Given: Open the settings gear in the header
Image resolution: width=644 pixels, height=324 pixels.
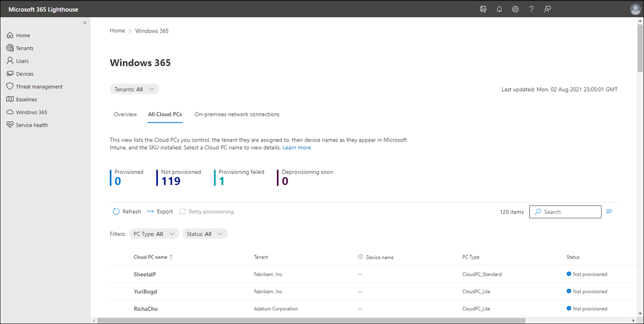Looking at the screenshot, I should click(x=515, y=9).
